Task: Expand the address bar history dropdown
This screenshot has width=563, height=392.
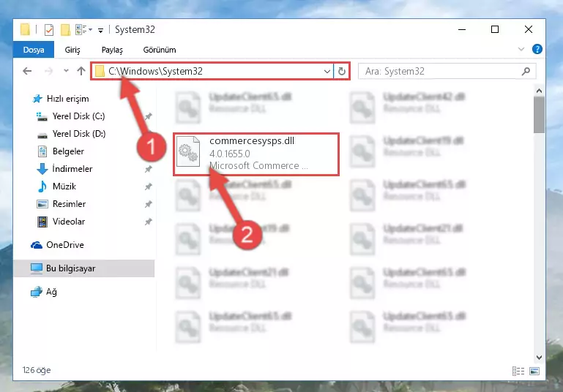Action: (327, 72)
